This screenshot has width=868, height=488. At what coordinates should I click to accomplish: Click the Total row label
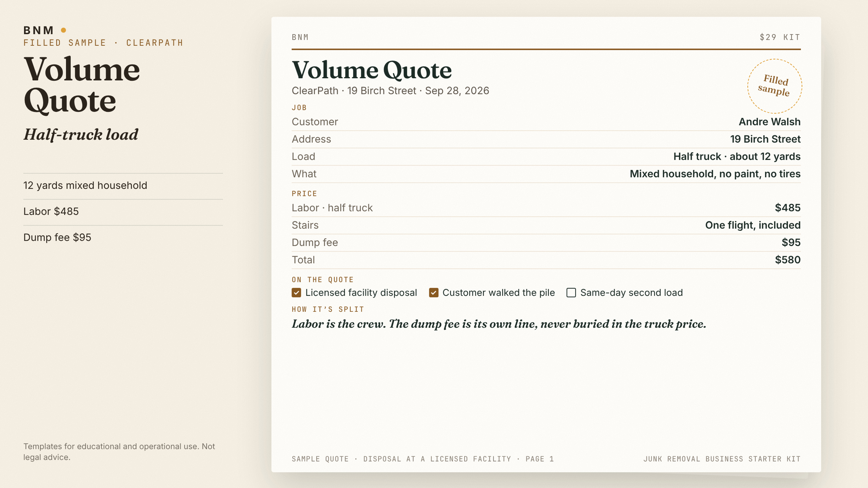303,260
